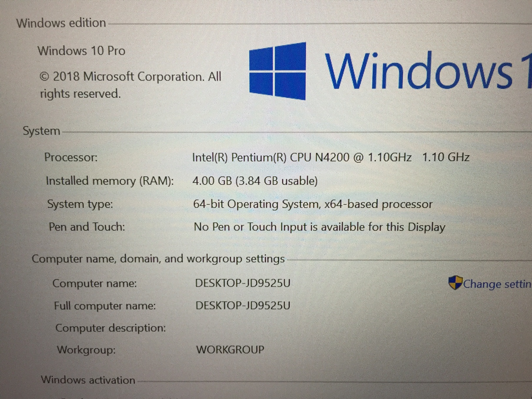The height and width of the screenshot is (399, 532).
Task: Click the blue Windows logo icon
Action: click(278, 71)
